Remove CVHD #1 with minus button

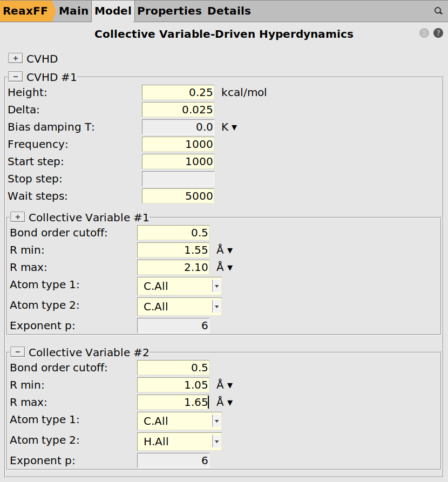tap(15, 77)
